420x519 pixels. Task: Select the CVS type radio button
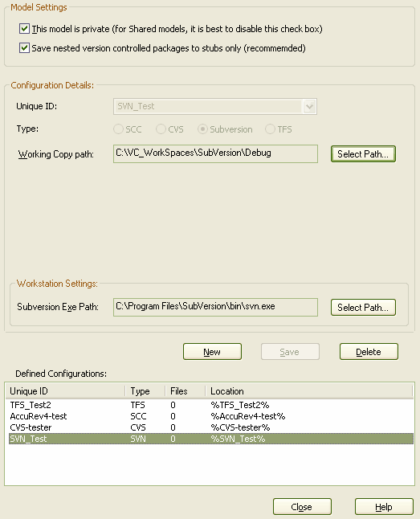tap(161, 129)
